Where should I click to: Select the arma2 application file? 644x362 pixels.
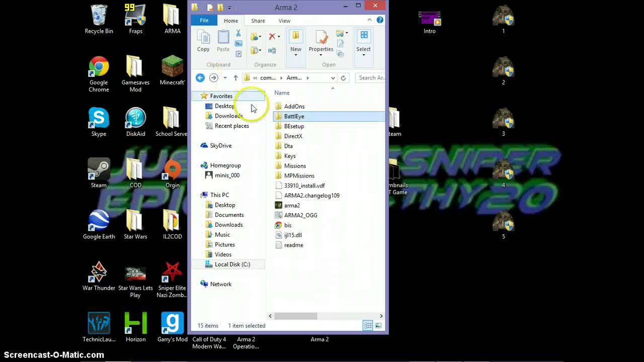[292, 205]
